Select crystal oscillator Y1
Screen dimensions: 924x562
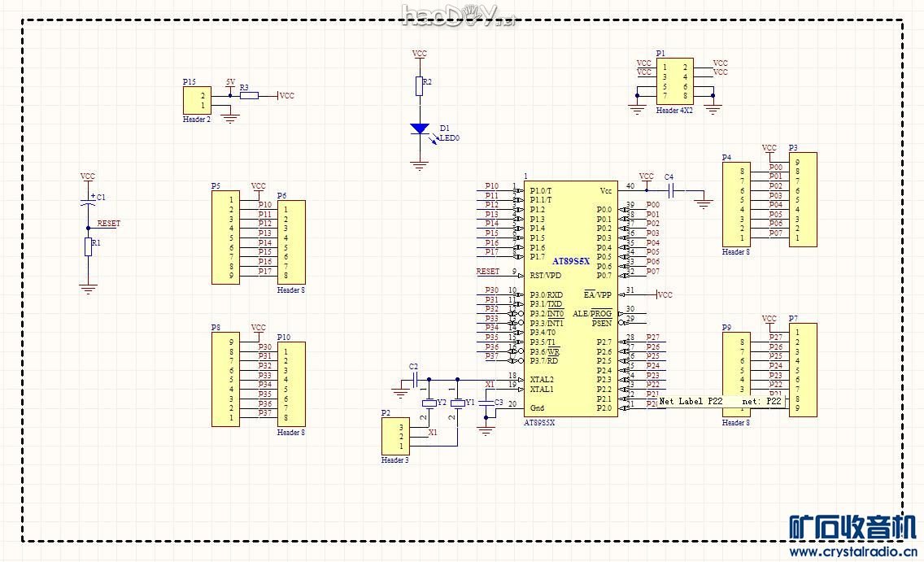(458, 403)
